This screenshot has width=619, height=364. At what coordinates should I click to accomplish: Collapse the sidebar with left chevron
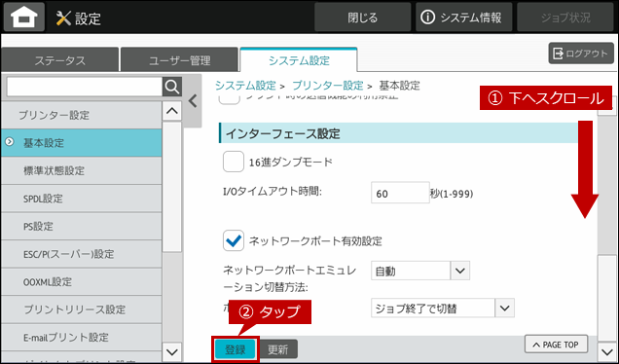pos(193,101)
